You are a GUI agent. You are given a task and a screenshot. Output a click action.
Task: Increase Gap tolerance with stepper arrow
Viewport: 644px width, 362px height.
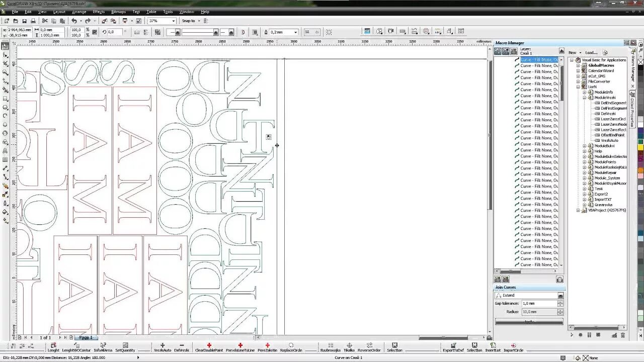(x=560, y=302)
